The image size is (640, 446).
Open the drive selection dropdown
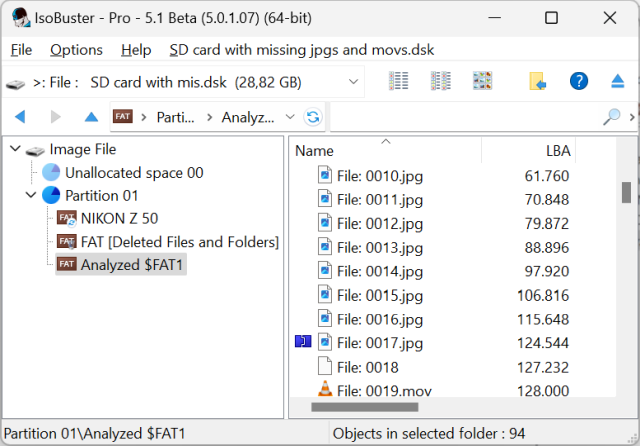click(x=353, y=82)
